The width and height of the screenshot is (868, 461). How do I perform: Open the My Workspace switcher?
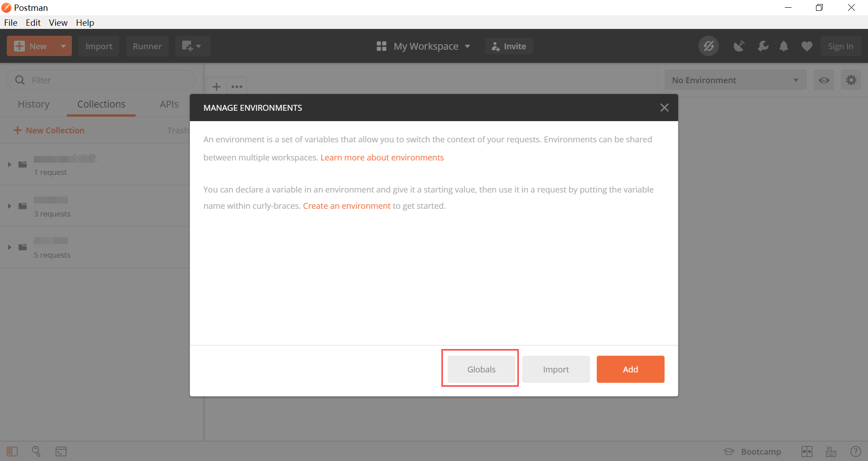point(424,46)
